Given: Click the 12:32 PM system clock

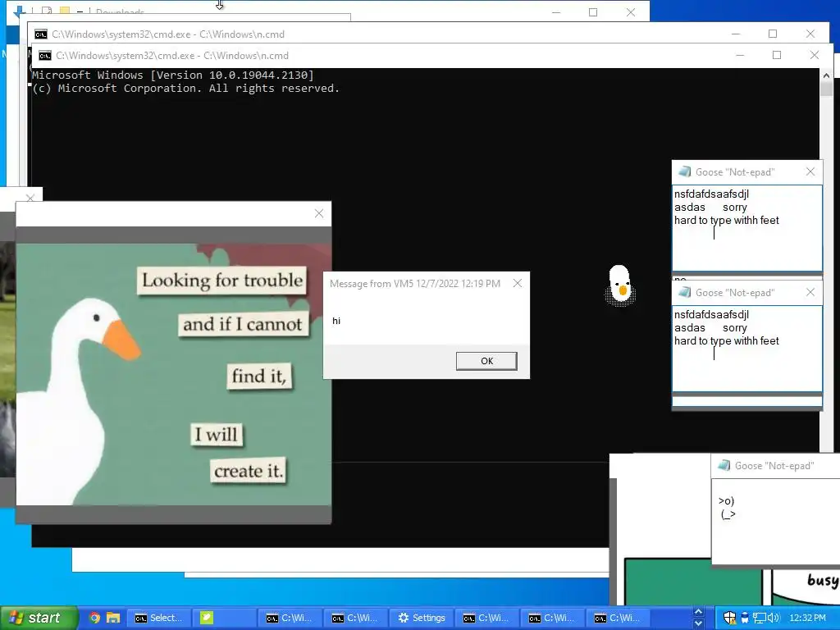Looking at the screenshot, I should click(x=807, y=618).
